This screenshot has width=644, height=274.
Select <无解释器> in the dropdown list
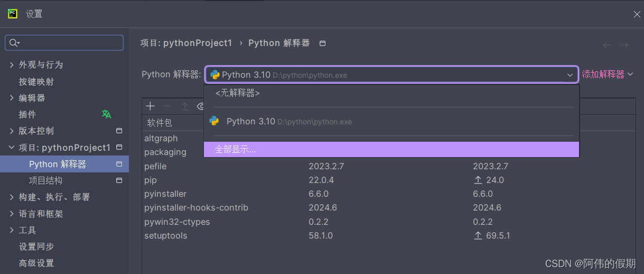[391, 93]
